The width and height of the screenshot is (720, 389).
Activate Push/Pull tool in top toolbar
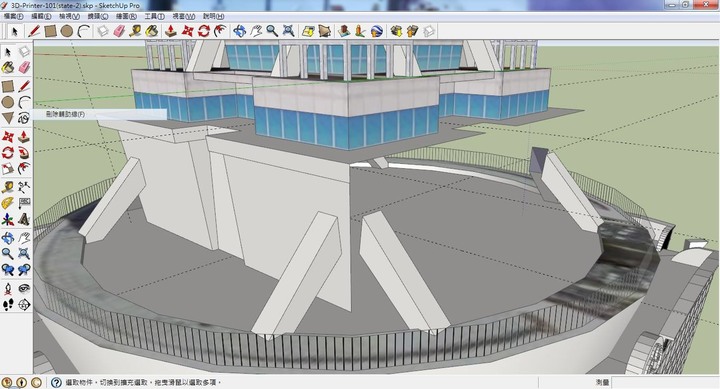coord(171,31)
